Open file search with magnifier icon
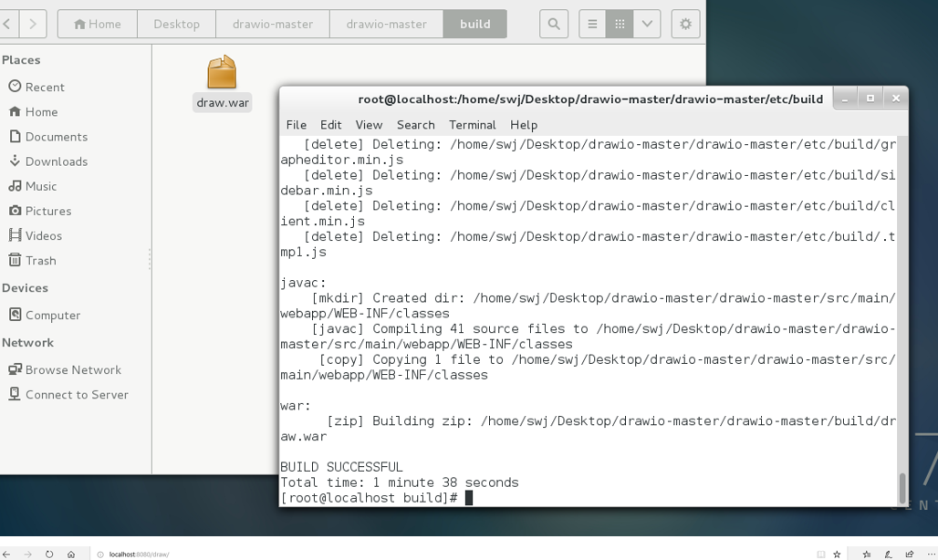This screenshot has width=938, height=560. click(554, 24)
